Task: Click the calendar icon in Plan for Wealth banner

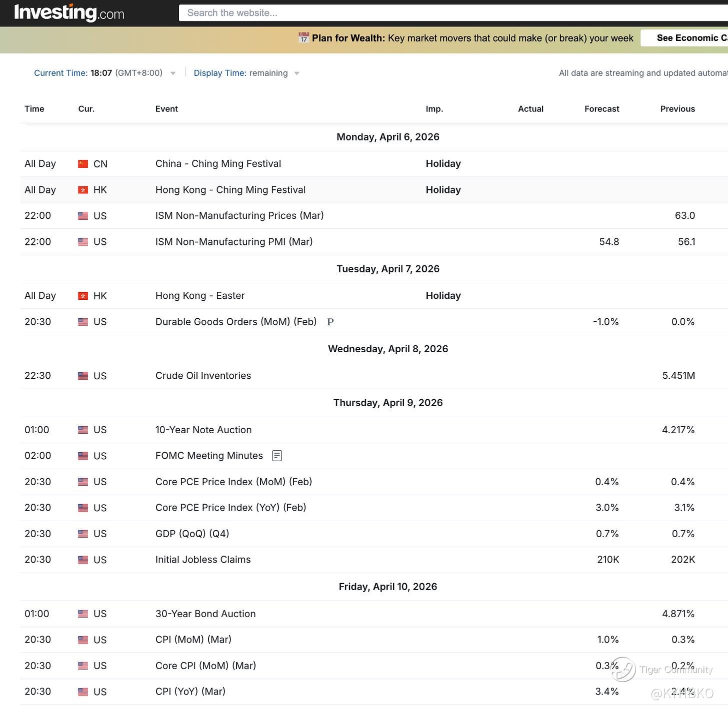Action: pos(303,38)
